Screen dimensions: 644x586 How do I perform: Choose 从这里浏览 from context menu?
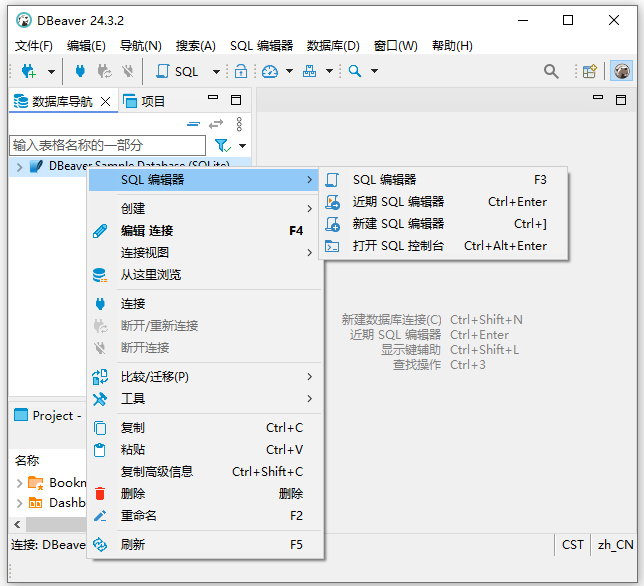click(205, 275)
